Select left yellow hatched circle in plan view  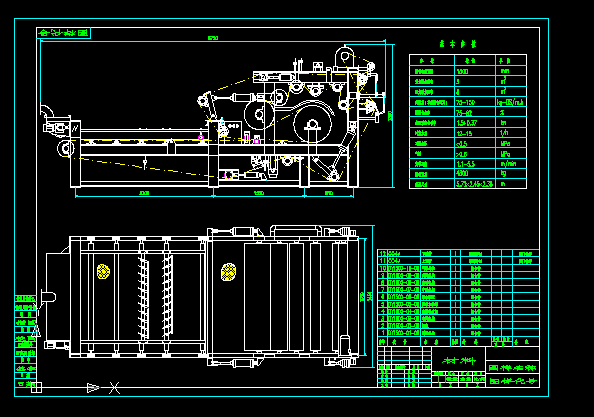click(x=103, y=272)
